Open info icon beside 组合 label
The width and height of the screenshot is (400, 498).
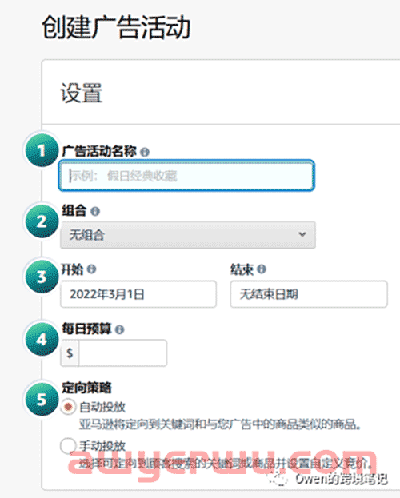pos(95,211)
